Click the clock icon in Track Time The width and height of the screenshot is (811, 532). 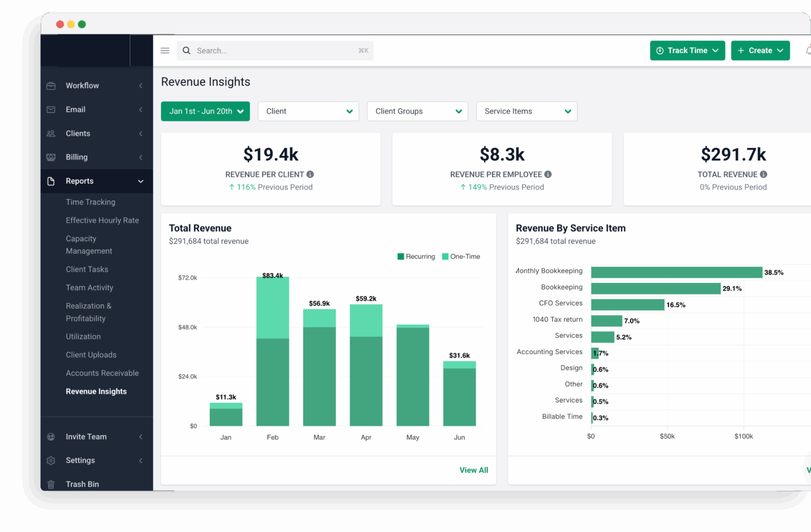pos(660,51)
